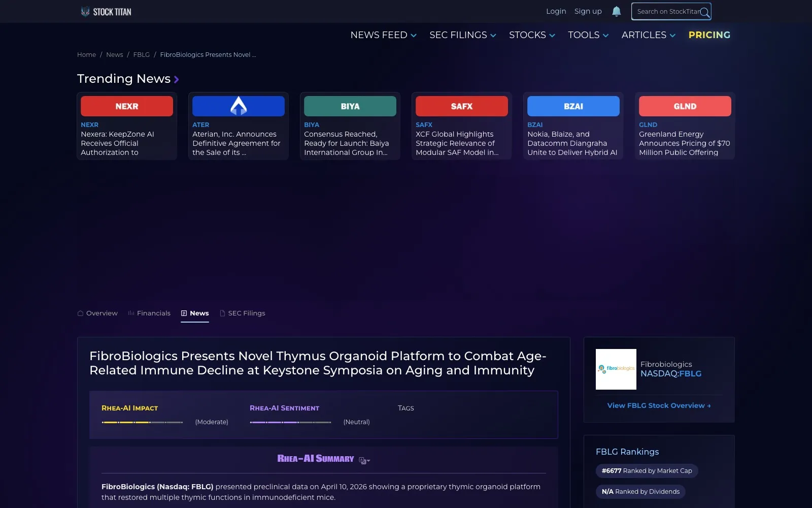Open the NASDAQ:FBLG link
The width and height of the screenshot is (812, 508).
(x=671, y=374)
